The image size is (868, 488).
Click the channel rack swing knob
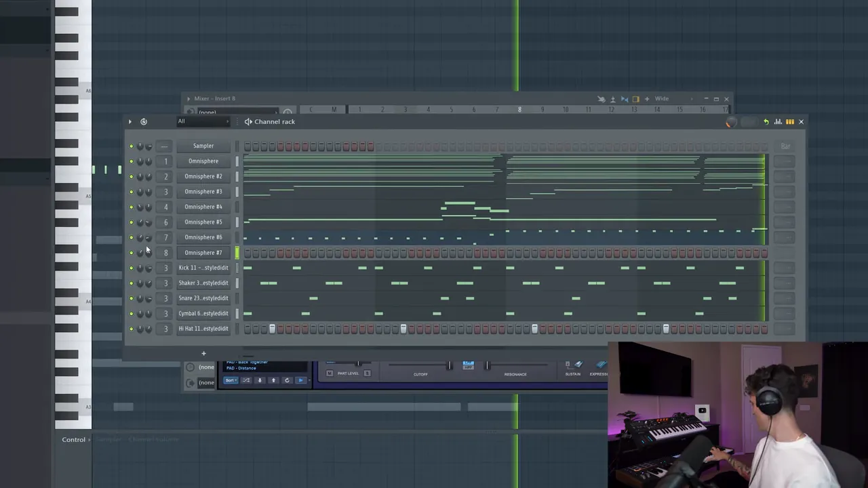tap(730, 122)
